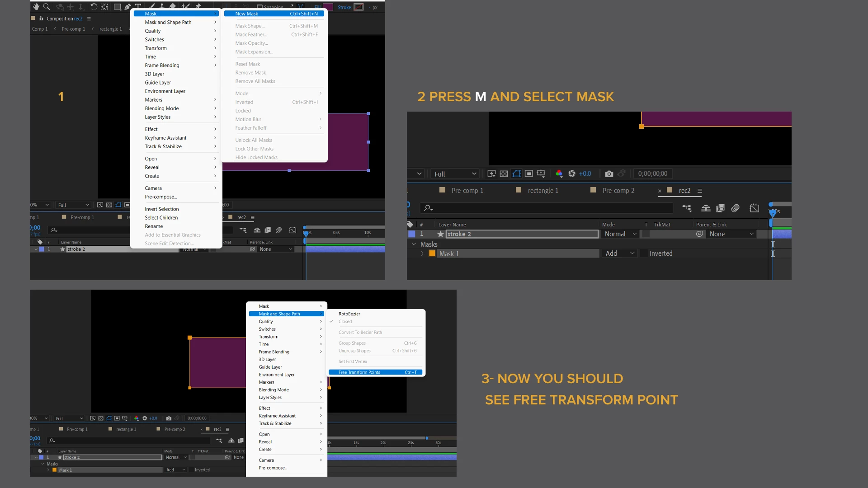Enable motion blur switch icon

point(736,208)
